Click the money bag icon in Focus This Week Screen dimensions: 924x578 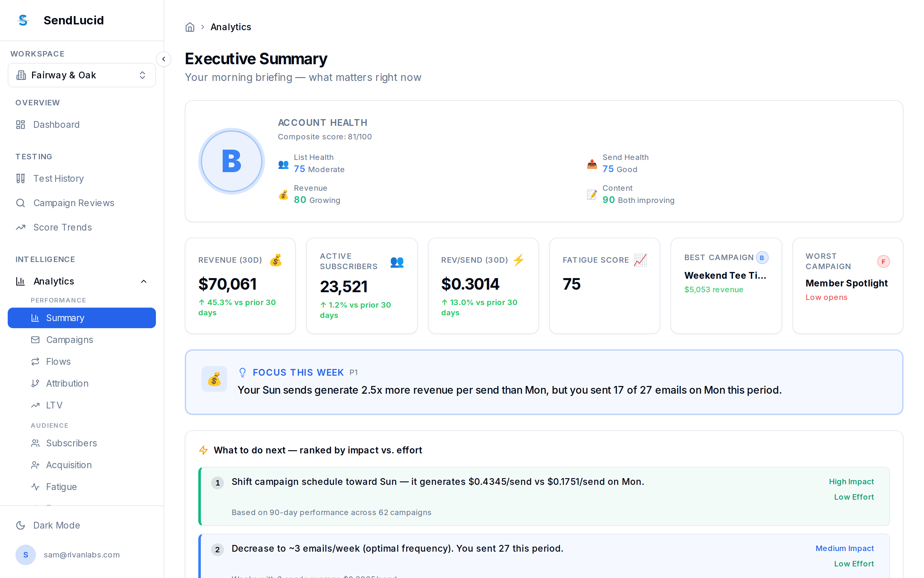click(x=214, y=379)
